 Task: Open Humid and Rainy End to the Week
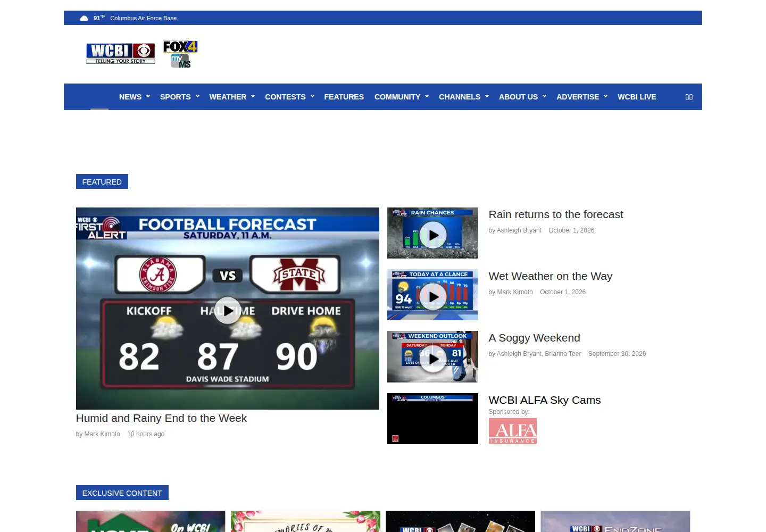[161, 418]
